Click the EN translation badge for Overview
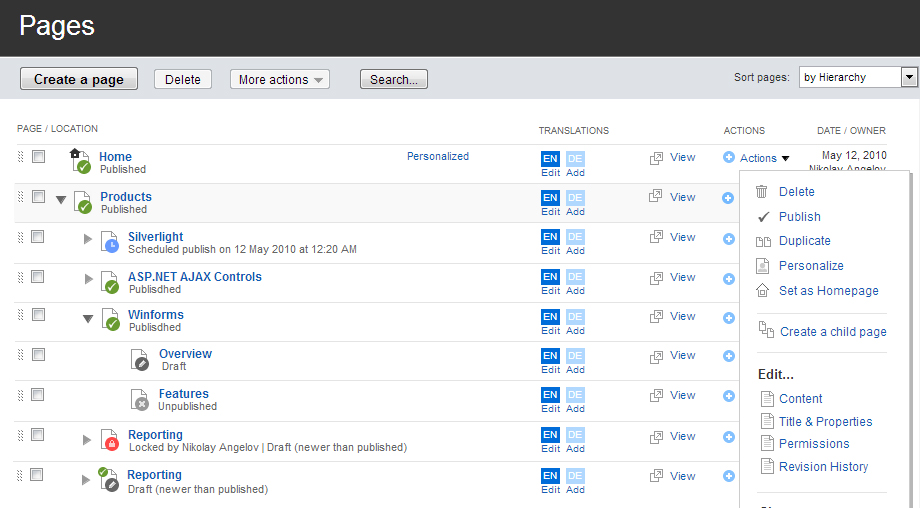Screen dimensions: 920x508 [x=550, y=356]
